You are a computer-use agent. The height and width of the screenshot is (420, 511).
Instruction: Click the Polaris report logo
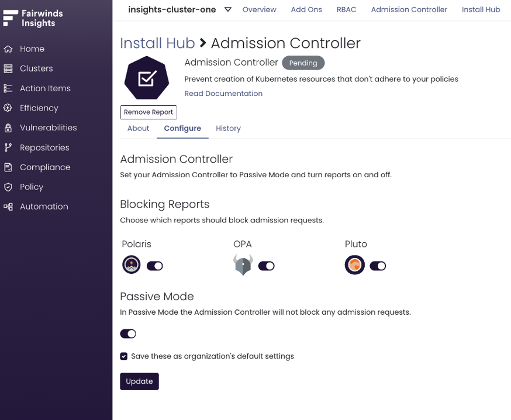tap(131, 265)
